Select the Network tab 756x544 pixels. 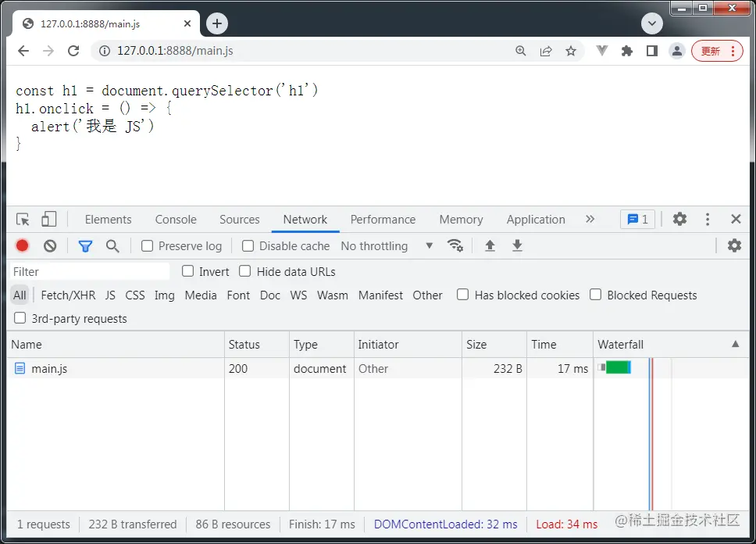pyautogui.click(x=305, y=220)
